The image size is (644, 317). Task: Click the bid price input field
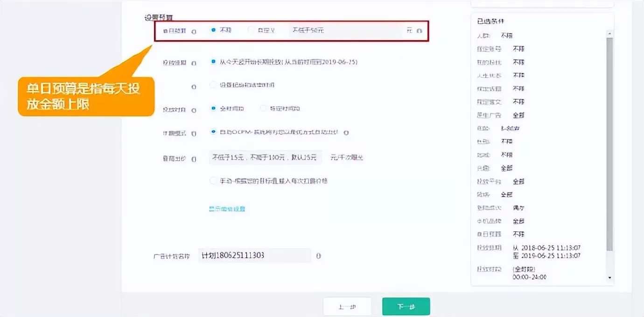tap(265, 158)
